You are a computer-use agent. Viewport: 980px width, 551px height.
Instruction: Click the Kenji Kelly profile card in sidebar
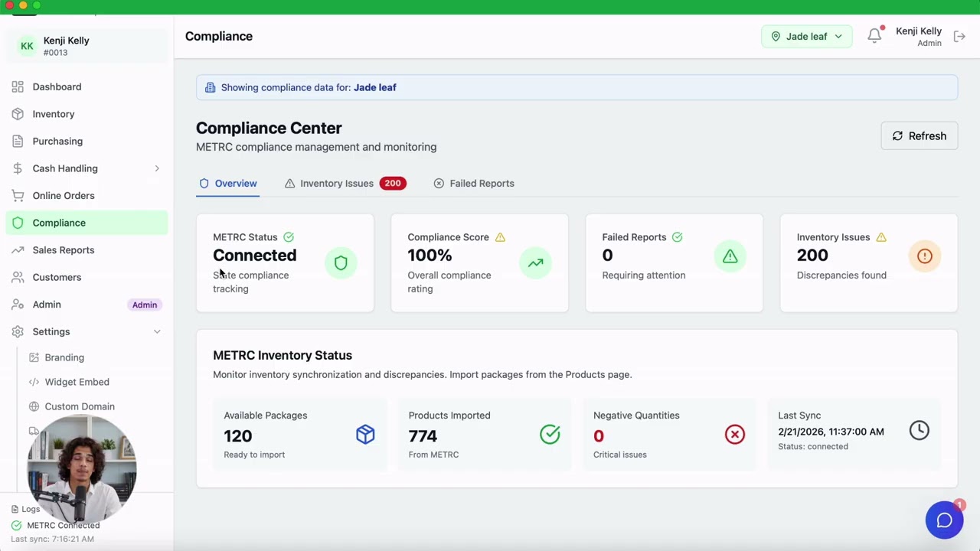click(x=87, y=46)
